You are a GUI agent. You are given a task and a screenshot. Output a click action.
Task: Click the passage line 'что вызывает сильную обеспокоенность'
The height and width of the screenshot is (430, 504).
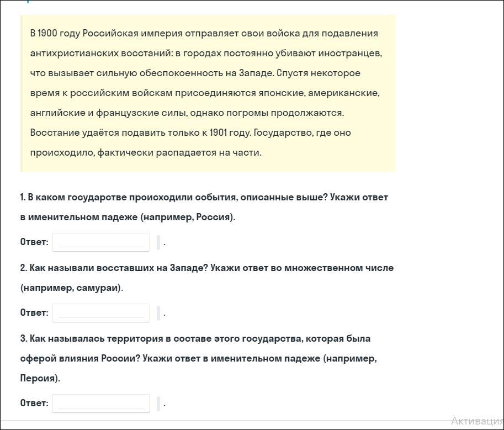click(x=195, y=73)
